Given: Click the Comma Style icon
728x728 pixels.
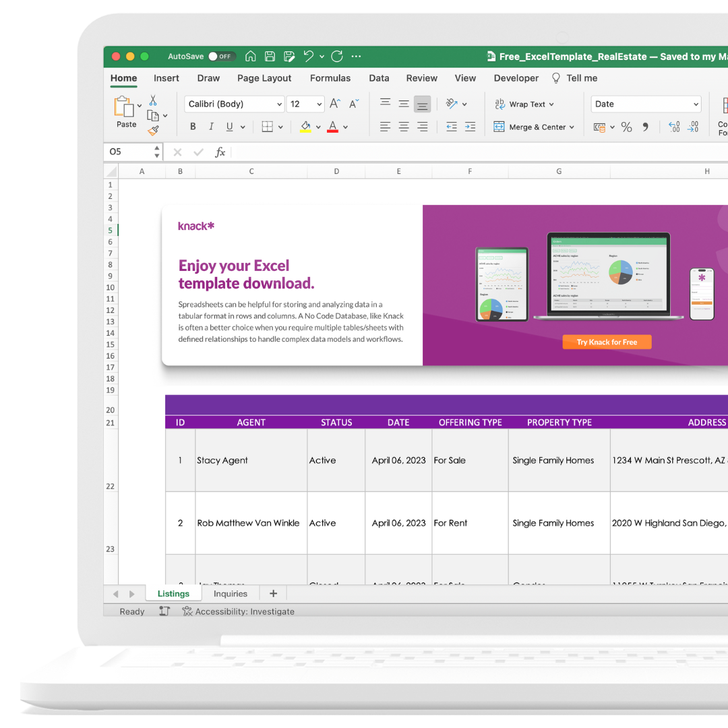Looking at the screenshot, I should point(645,127).
